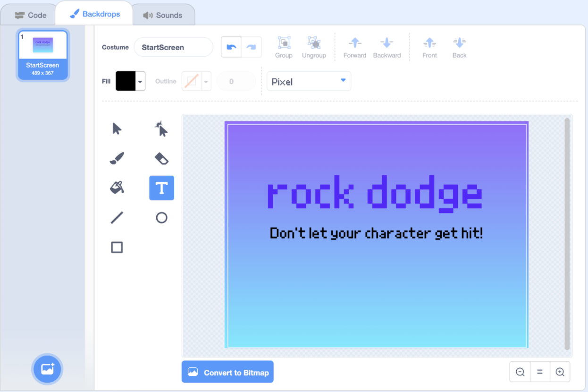Select the Rectangle tool

(117, 247)
